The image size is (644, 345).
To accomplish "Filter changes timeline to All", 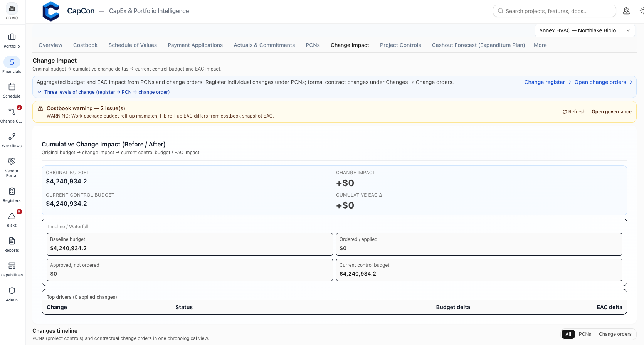I will [568, 334].
